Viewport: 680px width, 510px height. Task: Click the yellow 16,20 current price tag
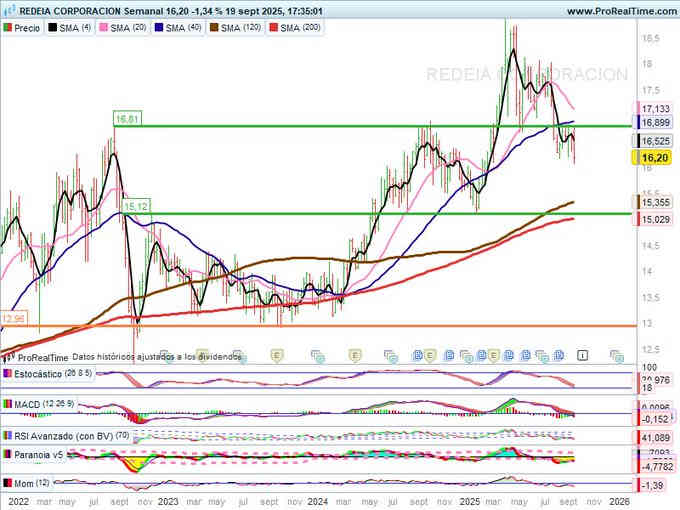[x=654, y=157]
